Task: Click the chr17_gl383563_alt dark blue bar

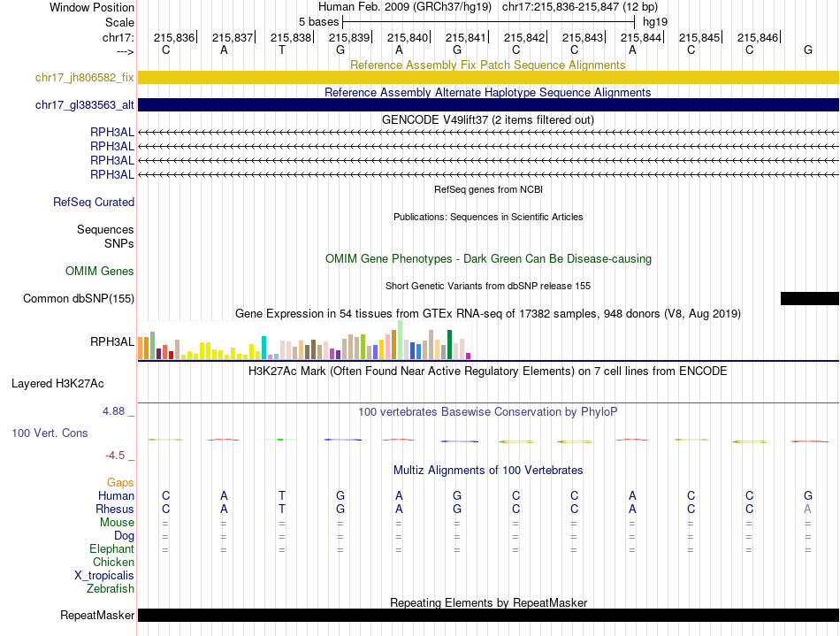Action: [x=488, y=104]
